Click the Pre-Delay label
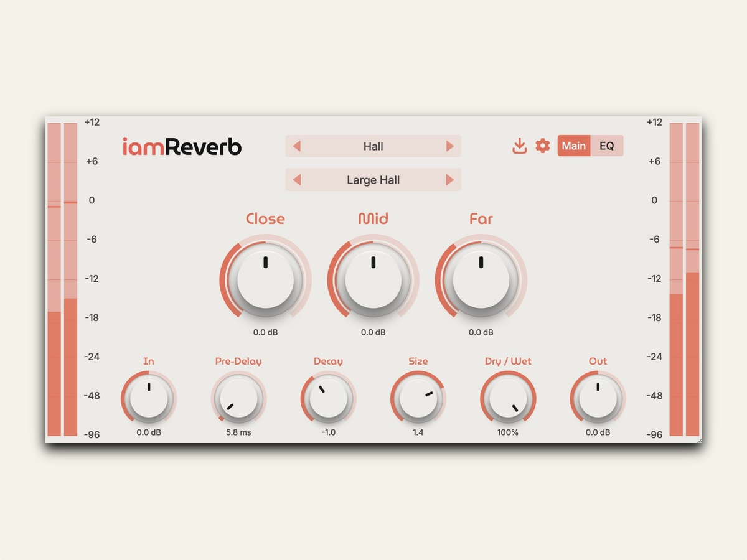This screenshot has height=560, width=747. pos(238,361)
